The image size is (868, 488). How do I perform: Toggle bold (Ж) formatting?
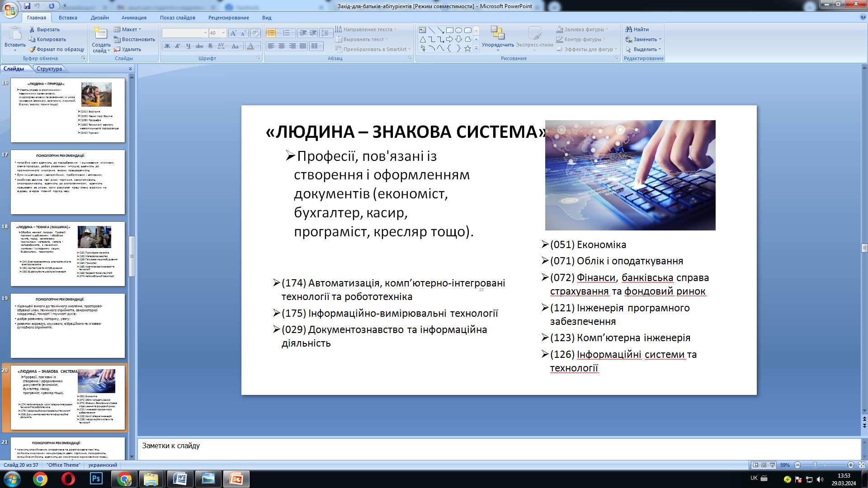coord(167,46)
